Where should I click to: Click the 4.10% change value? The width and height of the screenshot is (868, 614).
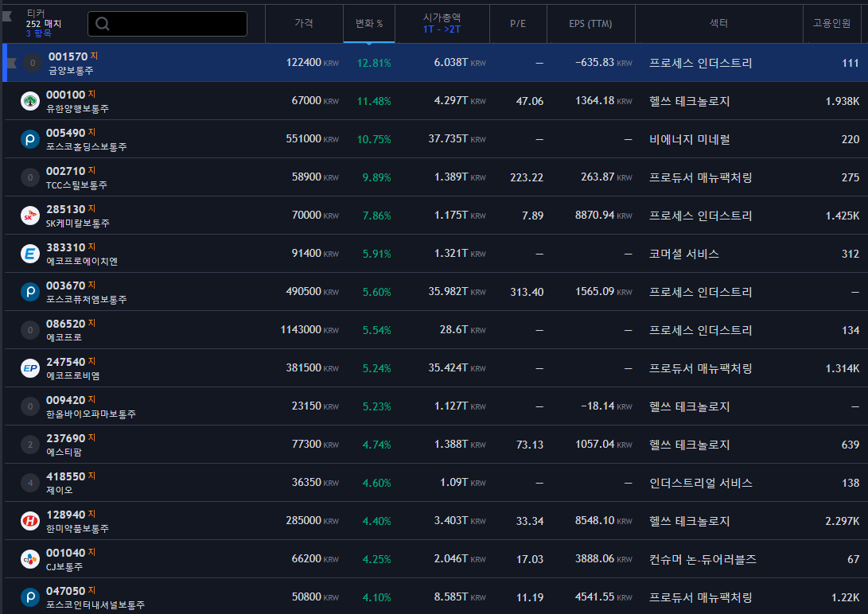pyautogui.click(x=376, y=597)
